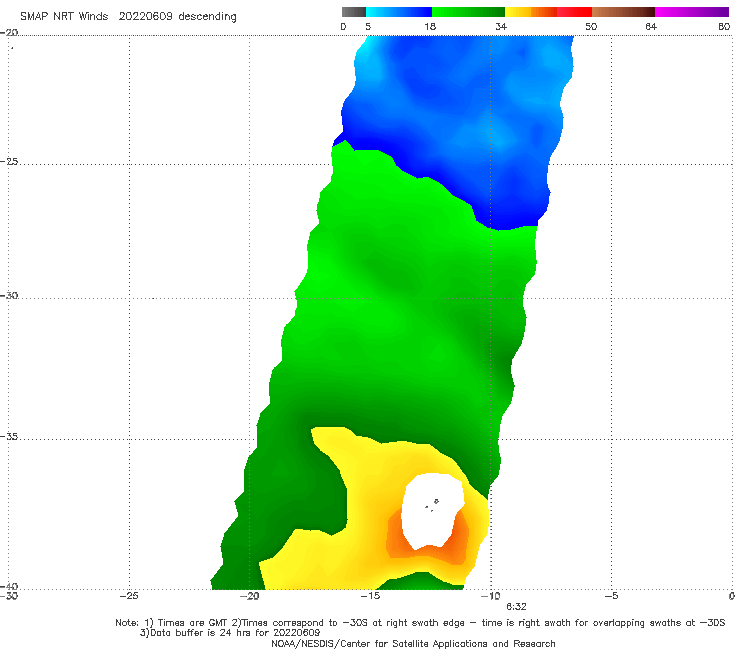The image size is (740, 650).
Task: Click the latitude axis label '-35'
Action: (x=9, y=437)
